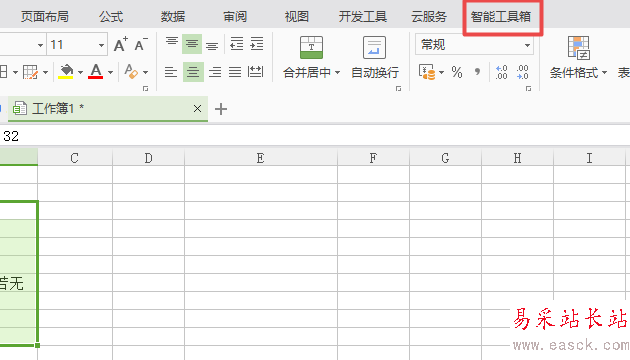The width and height of the screenshot is (630, 360).
Task: Decrease font size with A- icon
Action: [x=141, y=44]
